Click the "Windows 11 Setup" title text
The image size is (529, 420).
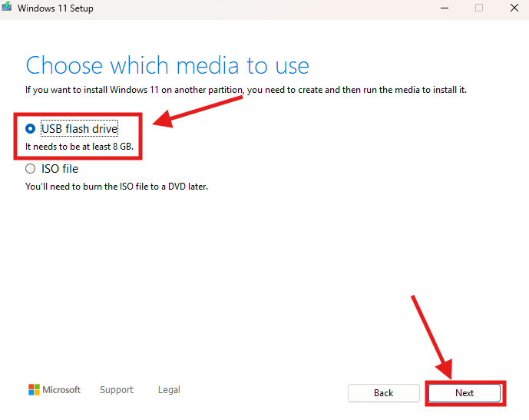55,8
